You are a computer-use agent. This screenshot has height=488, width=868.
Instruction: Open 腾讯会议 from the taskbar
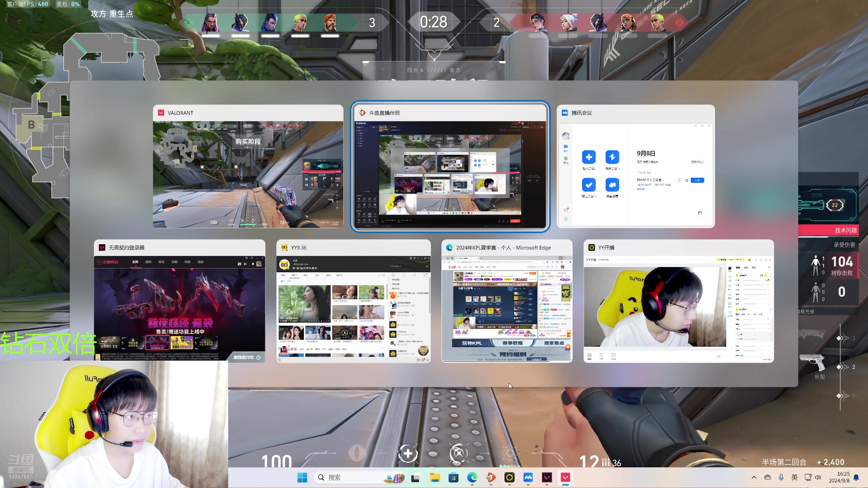point(528,478)
